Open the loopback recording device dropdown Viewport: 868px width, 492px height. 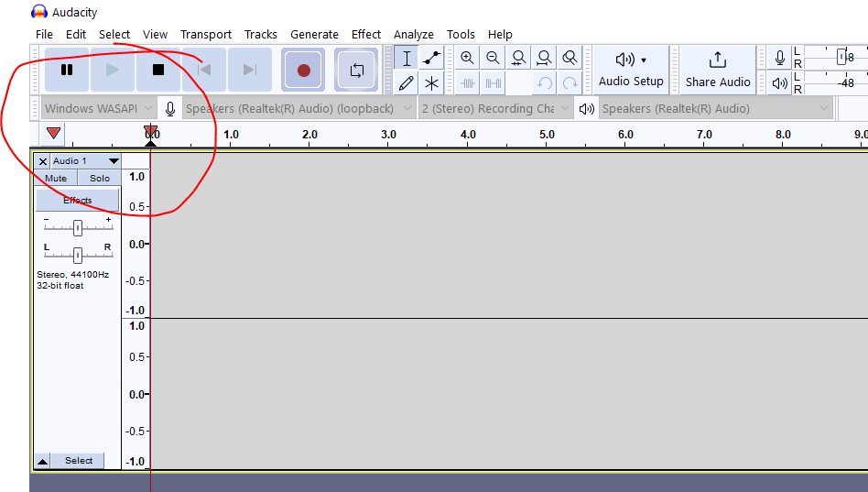pos(298,109)
